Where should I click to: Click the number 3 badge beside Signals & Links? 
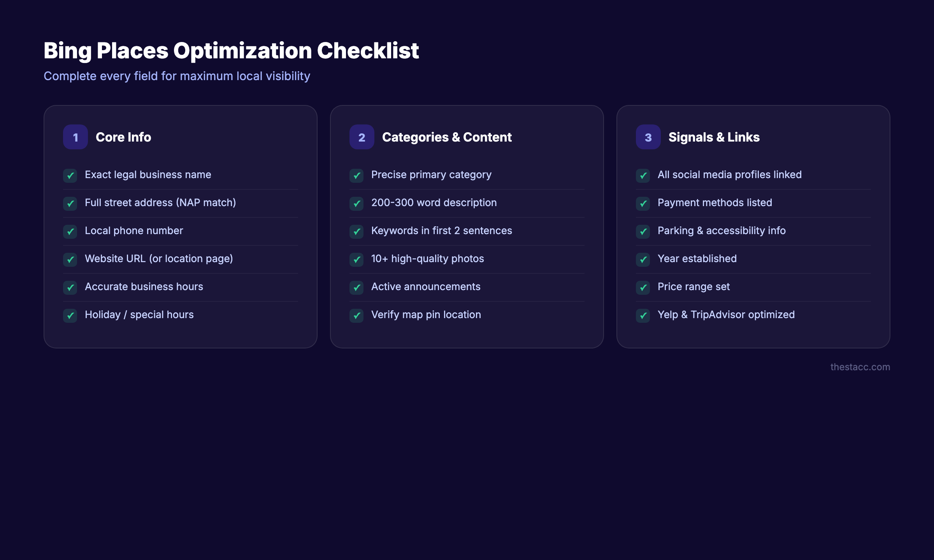[648, 137]
